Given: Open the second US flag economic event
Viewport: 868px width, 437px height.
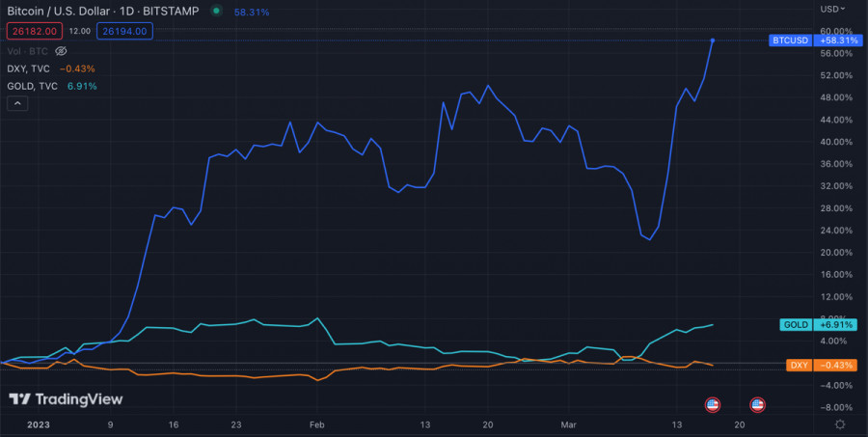Looking at the screenshot, I should [x=758, y=404].
